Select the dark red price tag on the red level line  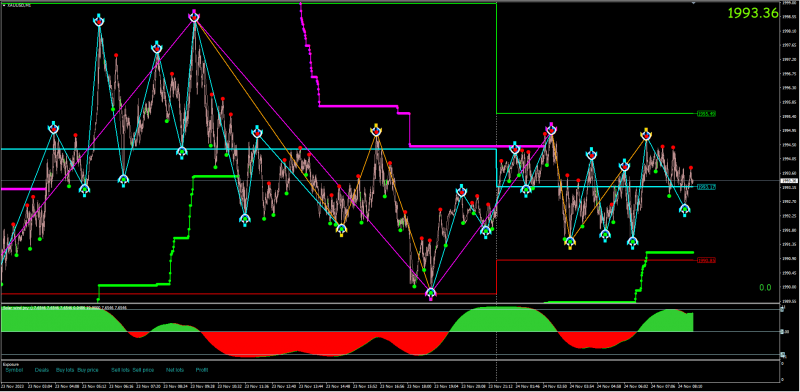click(706, 260)
